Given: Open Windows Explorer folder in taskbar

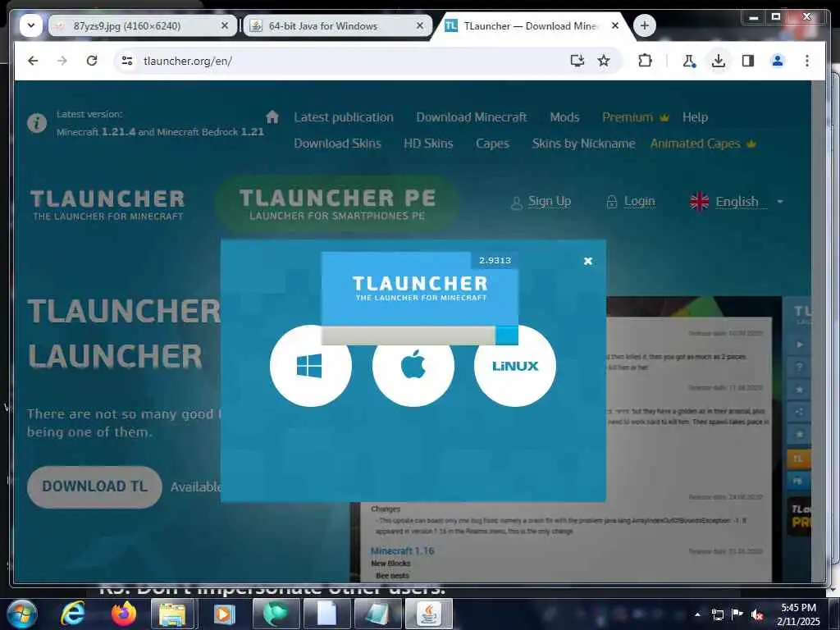Looking at the screenshot, I should coord(174,614).
